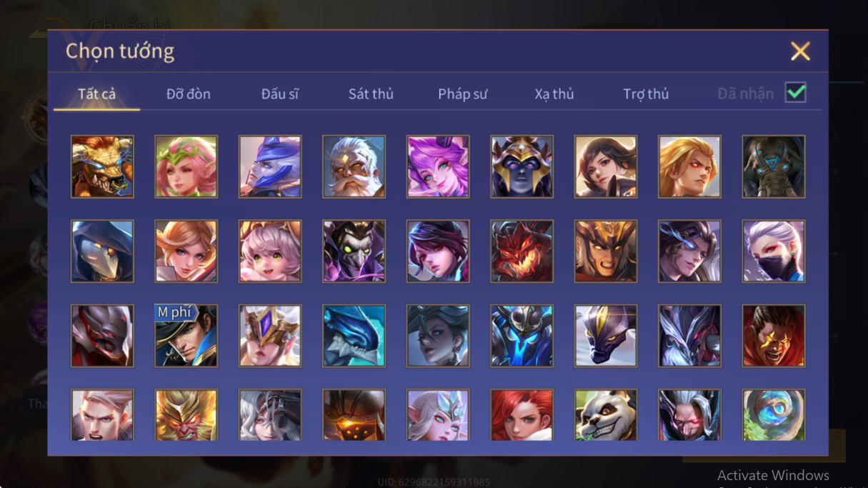The width and height of the screenshot is (868, 488).
Task: Choose the plague doctor masked hero
Action: tap(102, 251)
